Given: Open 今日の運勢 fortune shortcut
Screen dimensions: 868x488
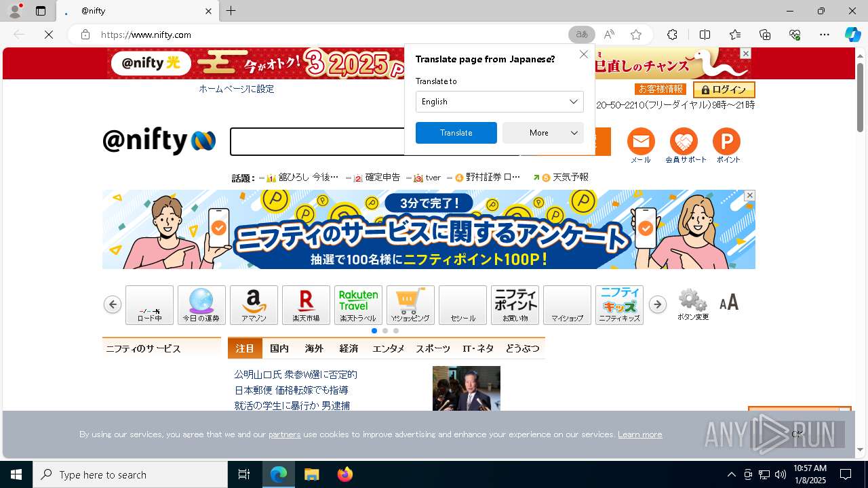Looking at the screenshot, I should (201, 305).
